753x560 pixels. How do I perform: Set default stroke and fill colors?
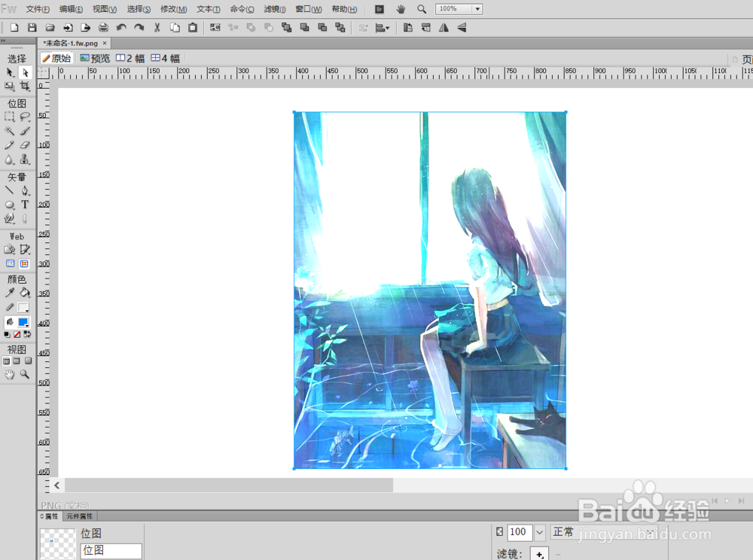(7, 334)
